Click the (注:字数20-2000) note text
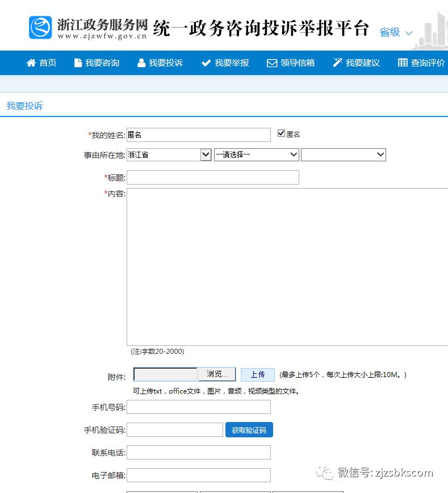 pos(157,351)
